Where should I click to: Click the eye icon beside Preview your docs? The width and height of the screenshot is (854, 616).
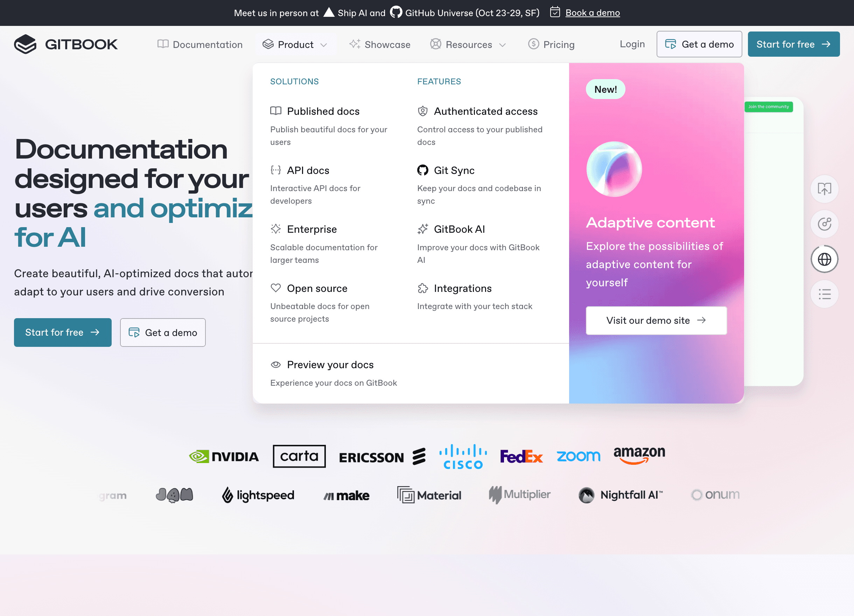click(x=276, y=364)
